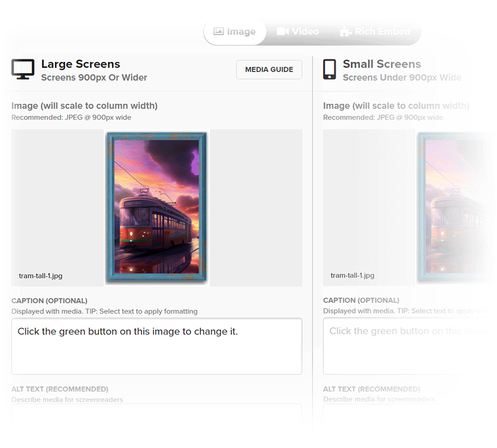The height and width of the screenshot is (448, 497).
Task: Click the phone icon beside Small Screens
Action: coord(330,70)
